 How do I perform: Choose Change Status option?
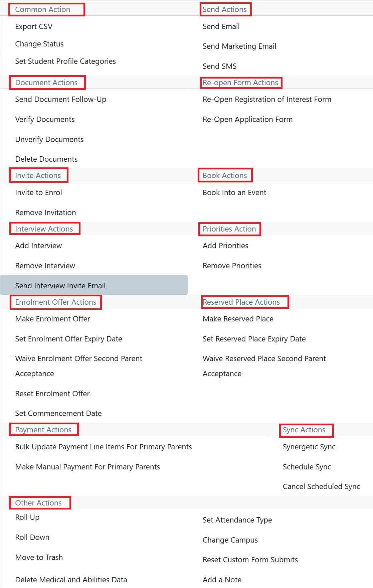pos(39,44)
